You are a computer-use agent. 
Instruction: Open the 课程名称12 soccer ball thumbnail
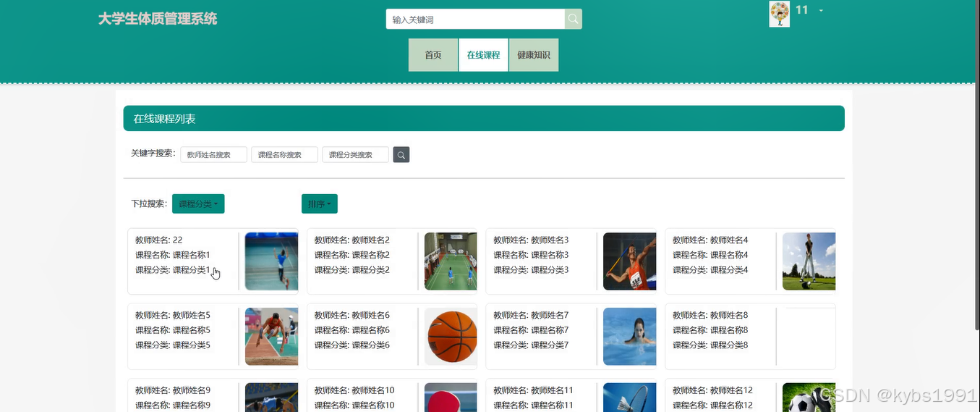pyautogui.click(x=809, y=398)
